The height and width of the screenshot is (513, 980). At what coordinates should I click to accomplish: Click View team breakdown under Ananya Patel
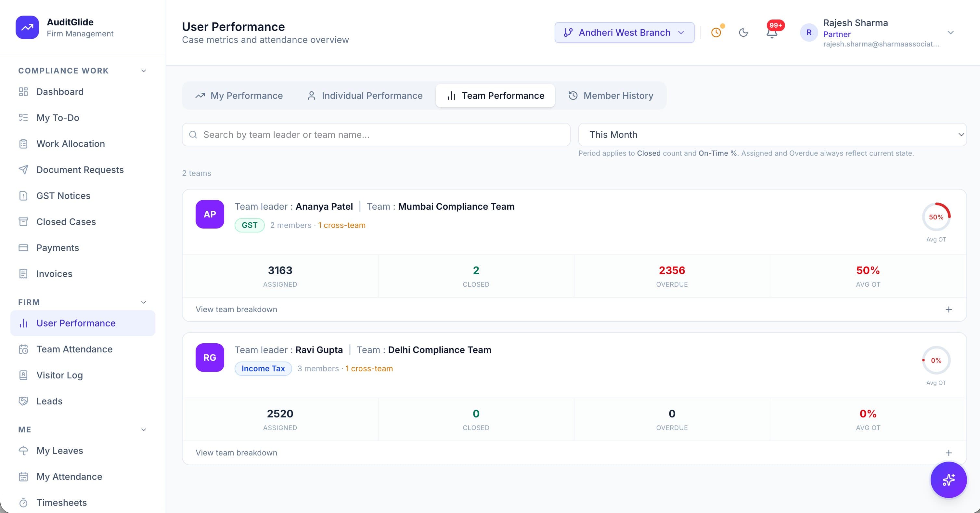236,309
